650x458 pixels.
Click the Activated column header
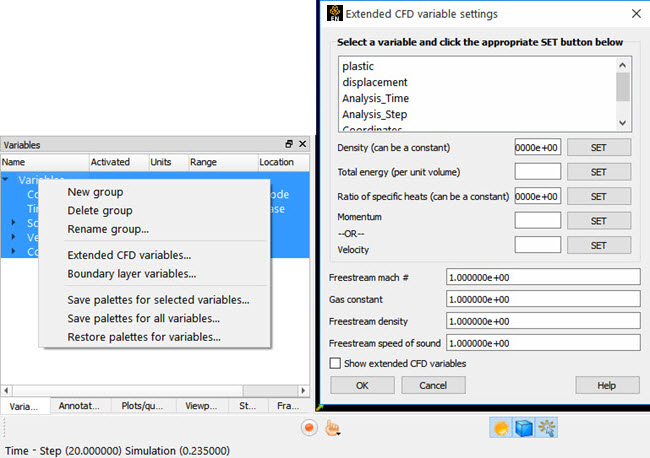(119, 162)
